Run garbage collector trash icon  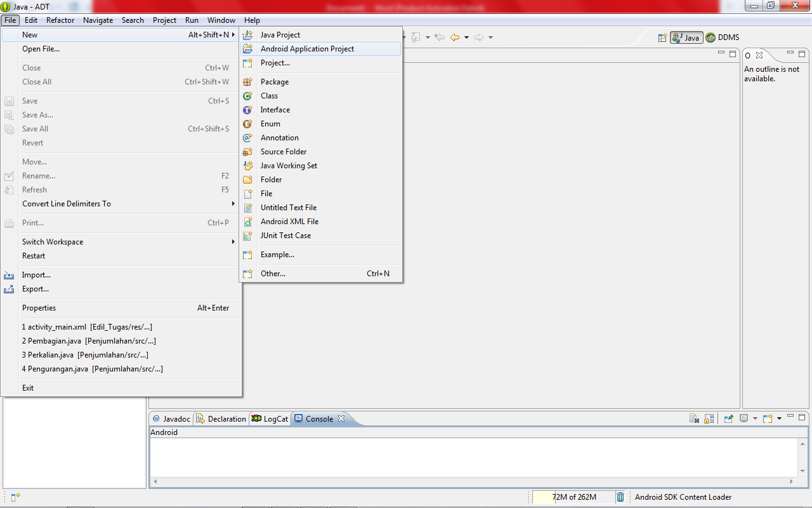pyautogui.click(x=620, y=497)
